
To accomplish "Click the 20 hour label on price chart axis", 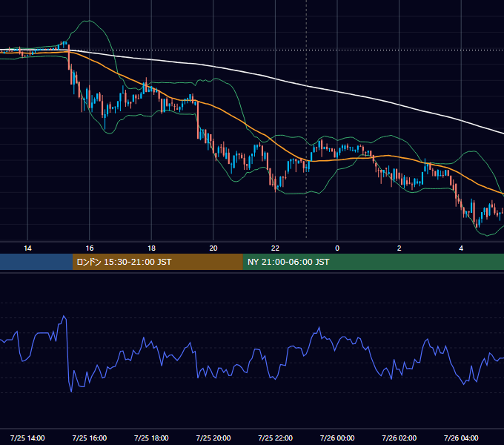I will (x=213, y=248).
